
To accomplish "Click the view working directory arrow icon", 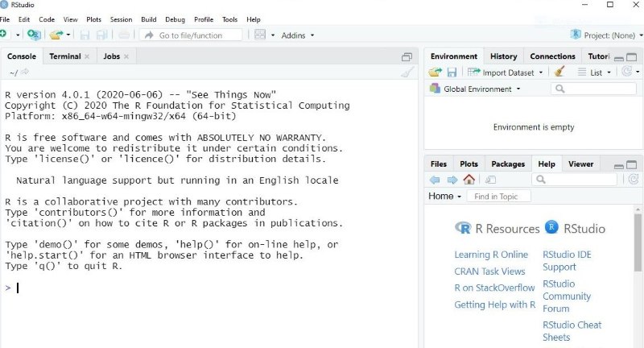I will click(x=25, y=72).
